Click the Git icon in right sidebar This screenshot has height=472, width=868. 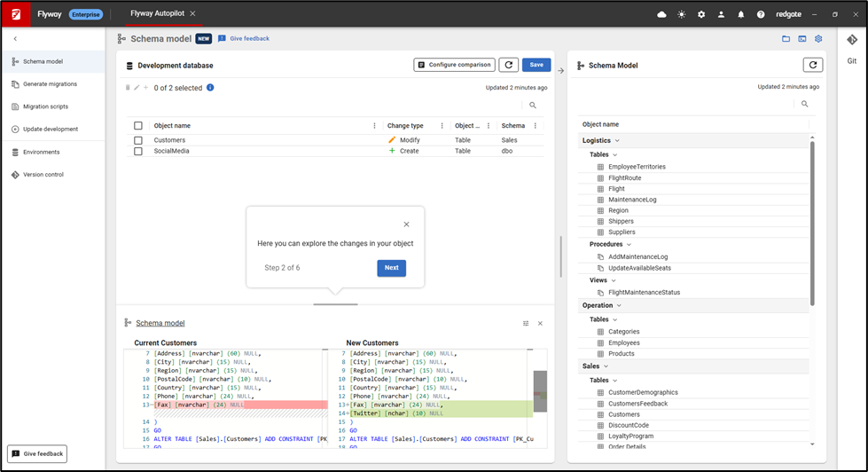click(x=852, y=40)
